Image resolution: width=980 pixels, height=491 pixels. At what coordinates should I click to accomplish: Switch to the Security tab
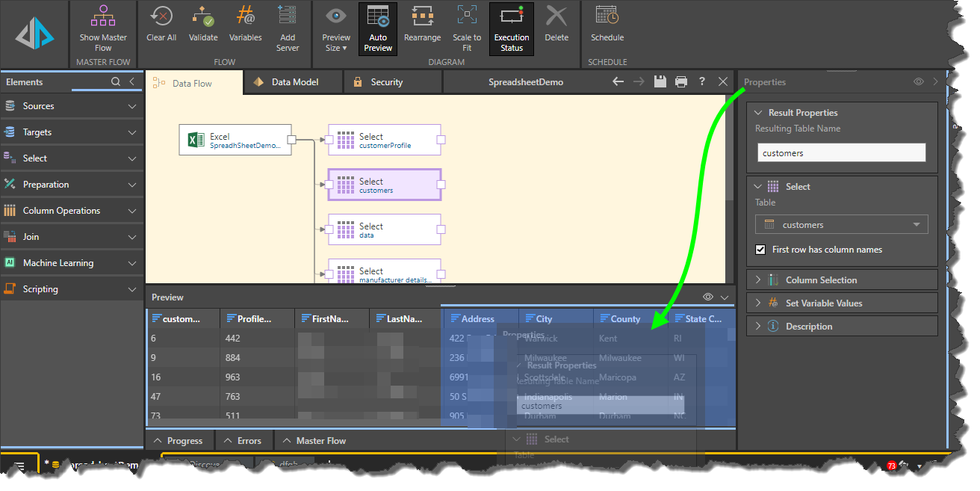385,82
